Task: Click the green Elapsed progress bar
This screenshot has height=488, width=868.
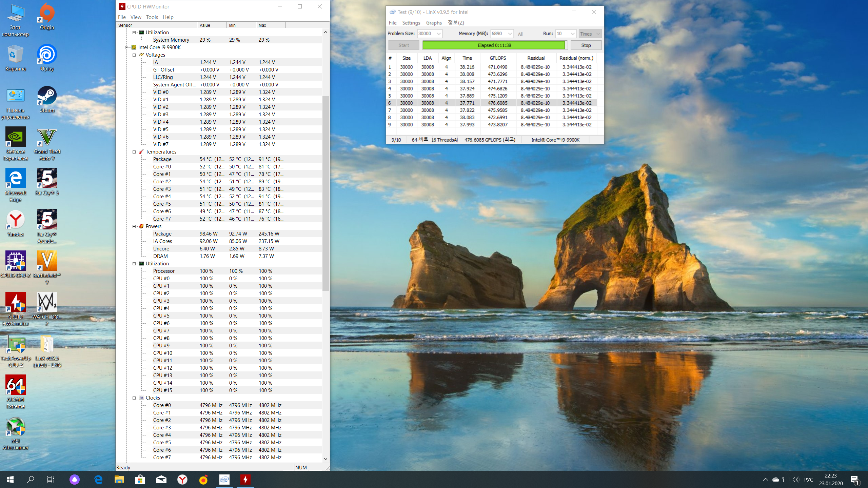Action: coord(494,45)
